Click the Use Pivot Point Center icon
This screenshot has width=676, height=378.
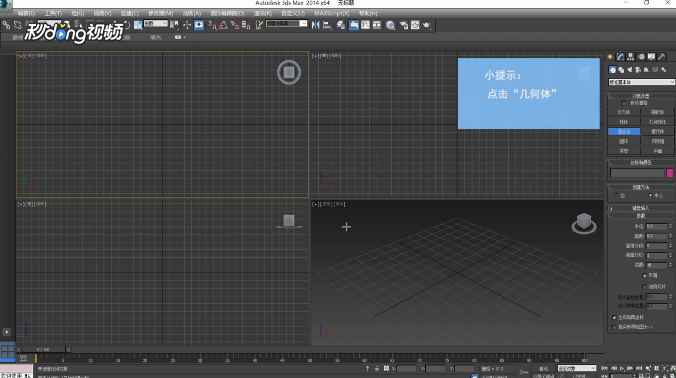174,25
